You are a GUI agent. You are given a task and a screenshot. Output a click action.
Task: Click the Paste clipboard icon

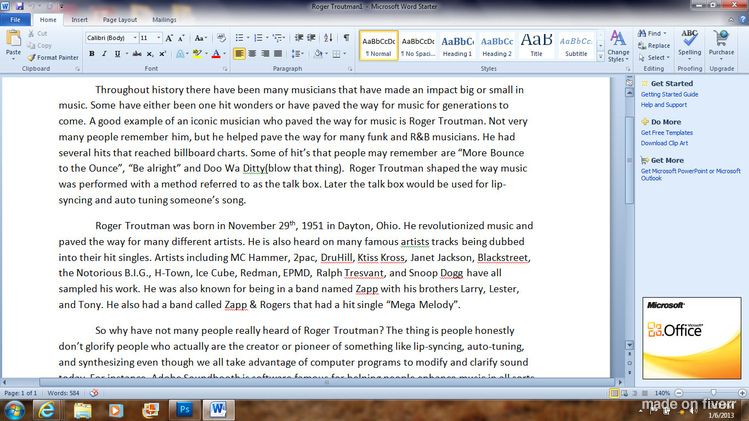[x=13, y=40]
